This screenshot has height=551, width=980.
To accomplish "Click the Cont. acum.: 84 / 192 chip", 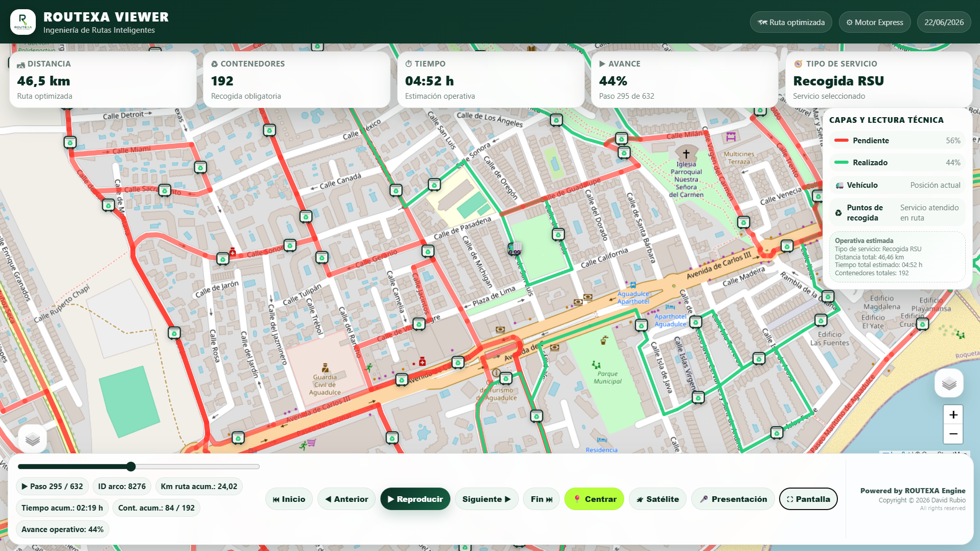I will tap(156, 508).
